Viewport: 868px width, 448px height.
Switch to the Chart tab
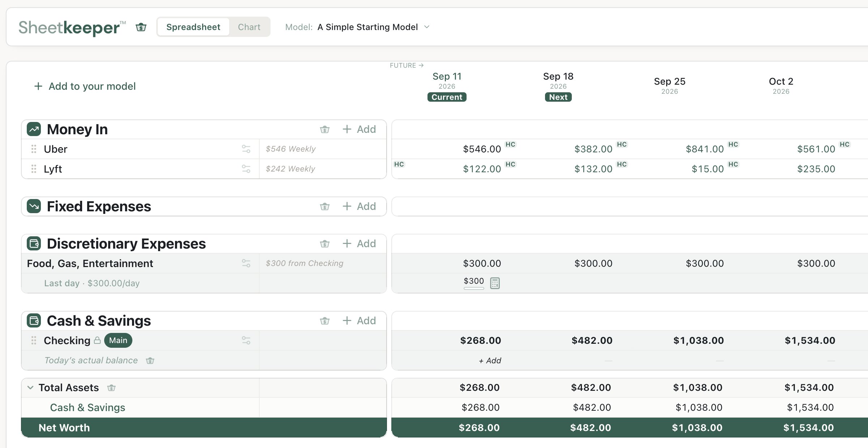click(x=249, y=27)
